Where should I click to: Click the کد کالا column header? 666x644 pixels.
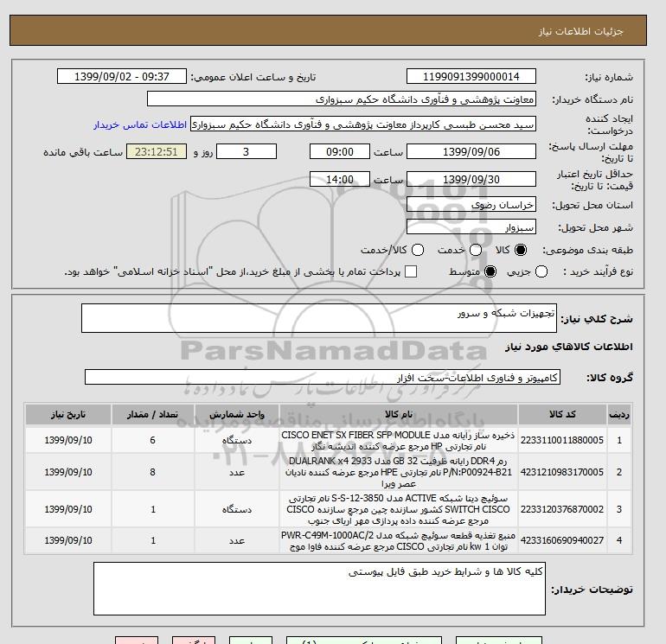tap(562, 415)
